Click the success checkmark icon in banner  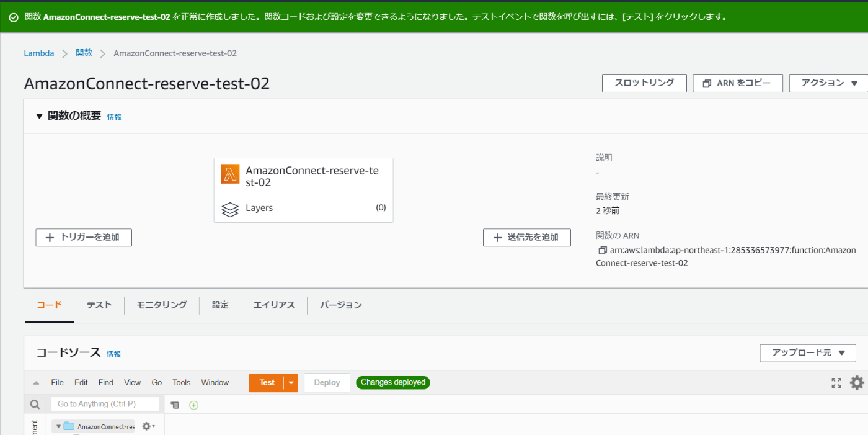click(14, 17)
